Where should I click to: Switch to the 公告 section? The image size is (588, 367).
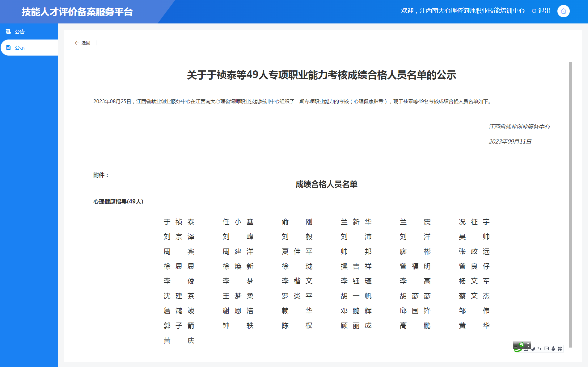pos(19,31)
